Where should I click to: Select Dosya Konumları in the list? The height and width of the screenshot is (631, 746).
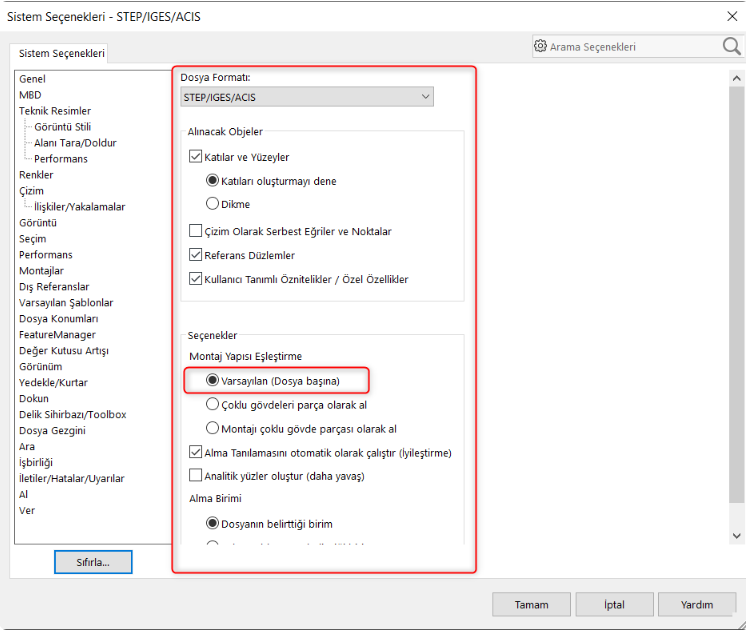59,319
